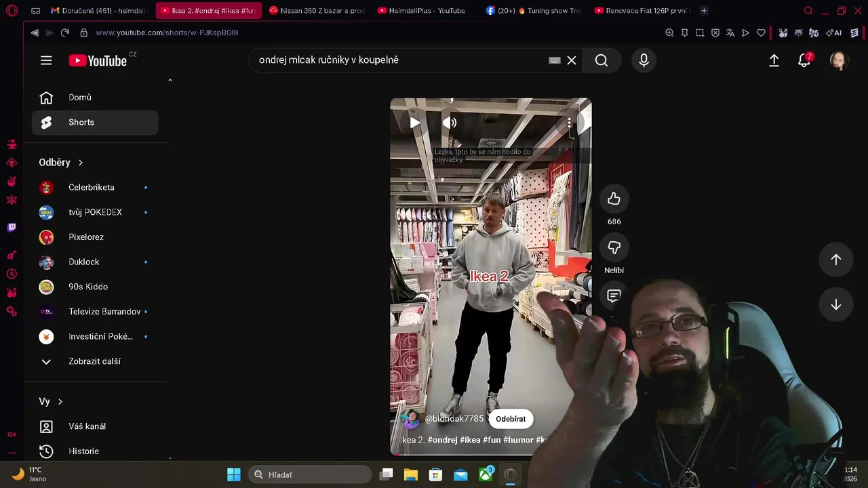The image size is (868, 488).
Task: Open @bloncak7785 channel link
Action: point(454,419)
